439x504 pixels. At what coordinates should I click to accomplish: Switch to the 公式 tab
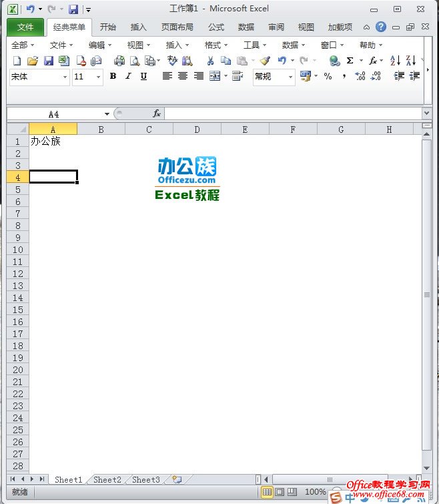tap(215, 27)
